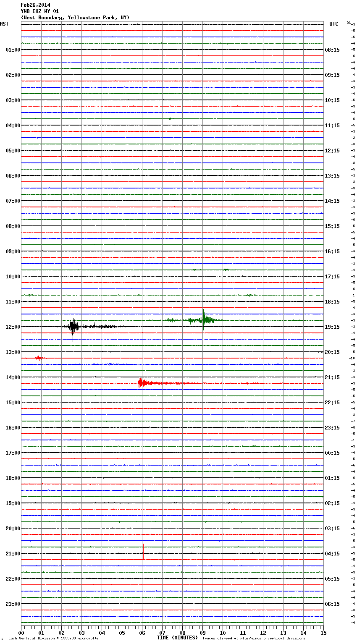Select the 04:00 MST time label
This screenshot has height=644, width=357.
tap(13, 126)
